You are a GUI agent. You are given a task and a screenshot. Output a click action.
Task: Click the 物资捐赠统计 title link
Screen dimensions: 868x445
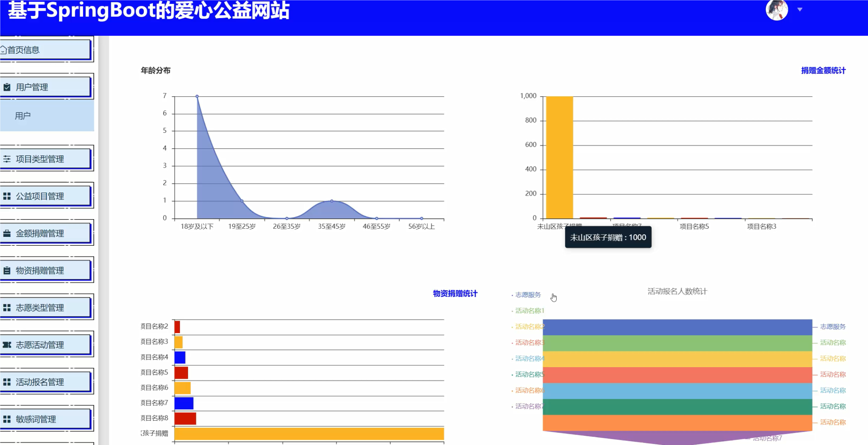coord(455,293)
